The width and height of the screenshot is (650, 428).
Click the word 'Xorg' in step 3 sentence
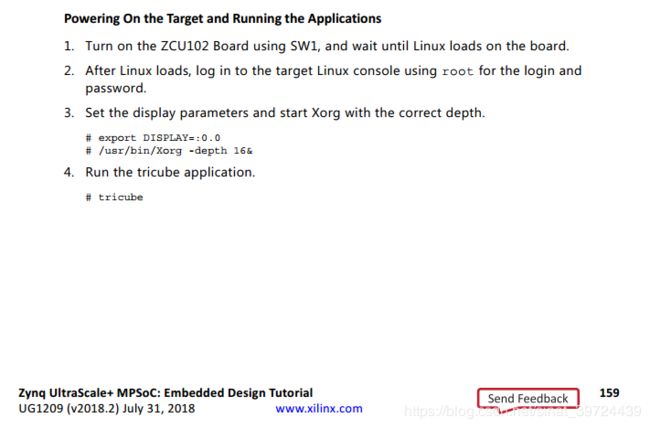coord(326,113)
